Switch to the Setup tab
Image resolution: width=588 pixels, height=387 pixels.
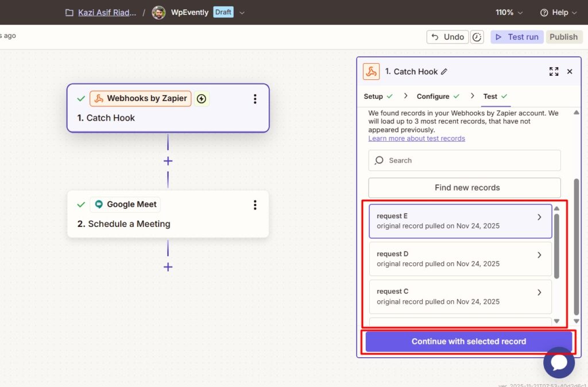[374, 96]
